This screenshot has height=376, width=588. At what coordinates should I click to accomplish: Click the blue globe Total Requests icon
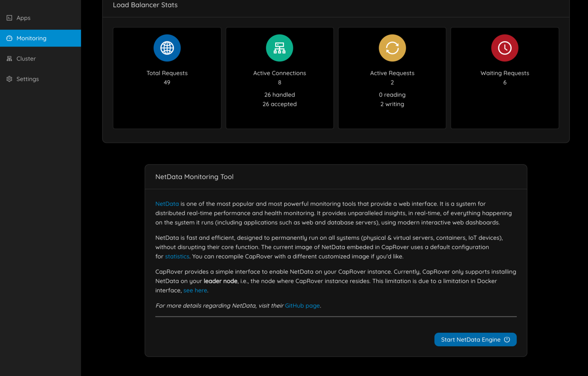tap(167, 48)
